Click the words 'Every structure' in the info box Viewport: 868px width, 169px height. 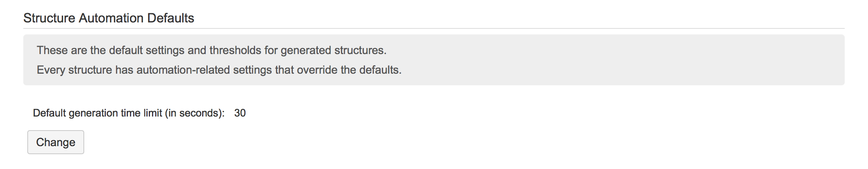(x=74, y=70)
